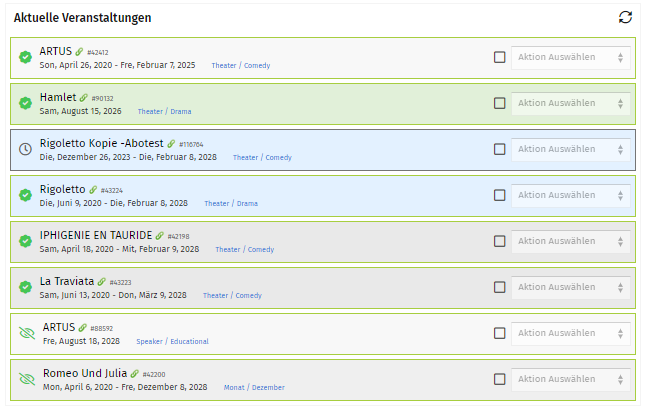Click the Theater / Drama category on Hamlet
The width and height of the screenshot is (654, 412).
click(x=164, y=112)
